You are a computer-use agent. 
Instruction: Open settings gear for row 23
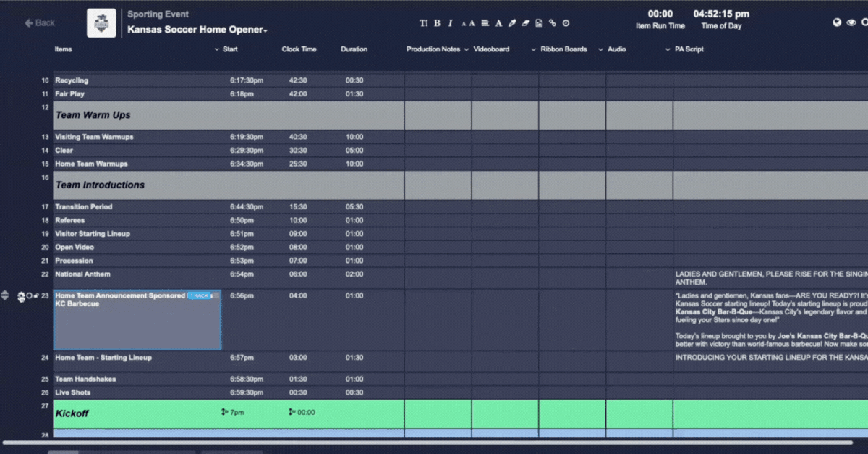point(21,297)
